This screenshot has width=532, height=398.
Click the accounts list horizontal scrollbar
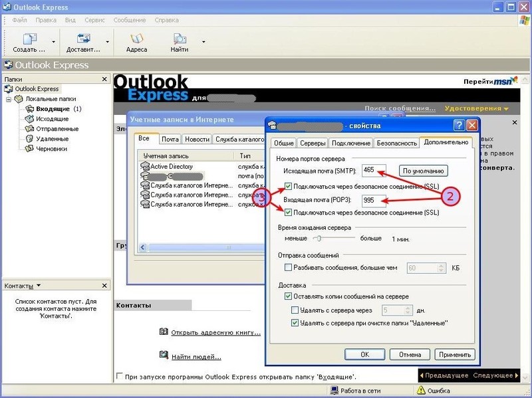coord(202,247)
